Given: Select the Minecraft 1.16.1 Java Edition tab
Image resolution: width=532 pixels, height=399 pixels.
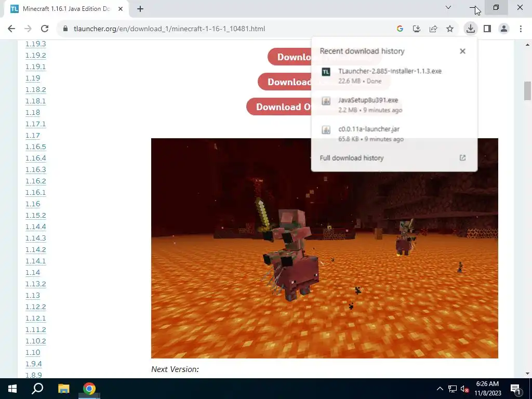Looking at the screenshot, I should tap(66, 9).
